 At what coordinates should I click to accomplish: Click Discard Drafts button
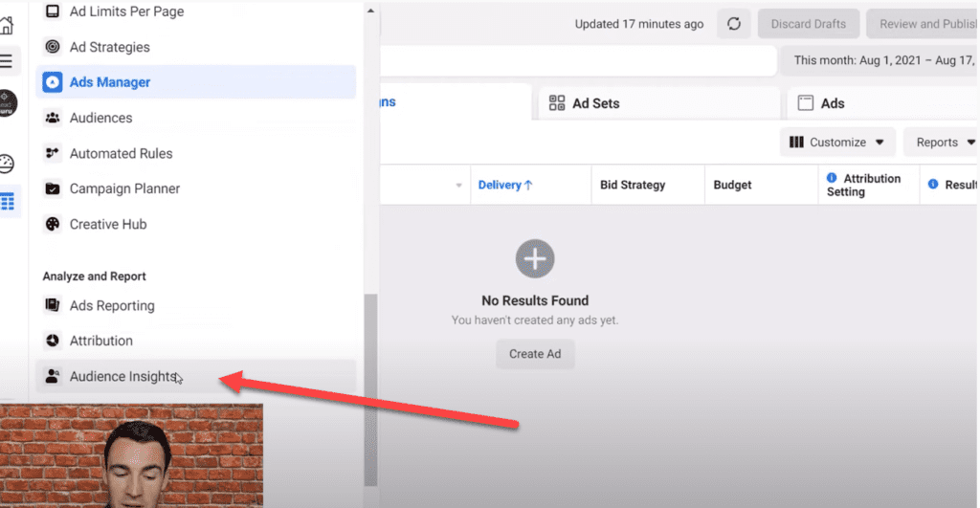click(x=808, y=24)
